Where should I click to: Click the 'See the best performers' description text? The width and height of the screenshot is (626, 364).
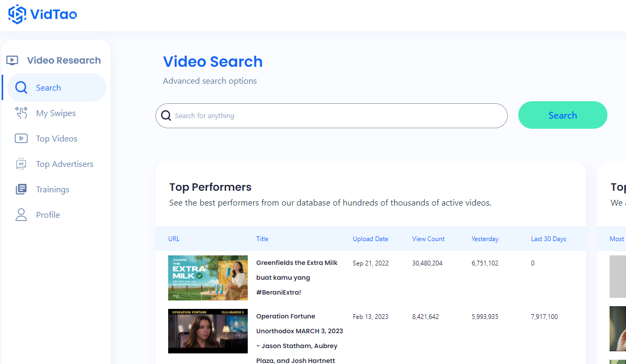330,203
